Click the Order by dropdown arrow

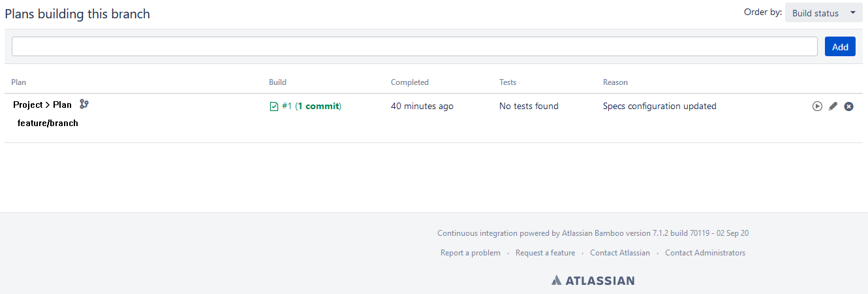(x=852, y=12)
